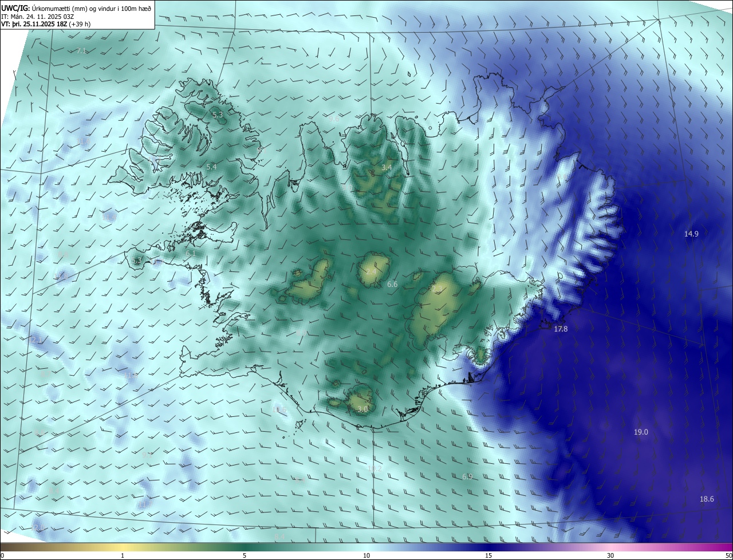Click the 3.4 value in north Iceland

point(387,168)
